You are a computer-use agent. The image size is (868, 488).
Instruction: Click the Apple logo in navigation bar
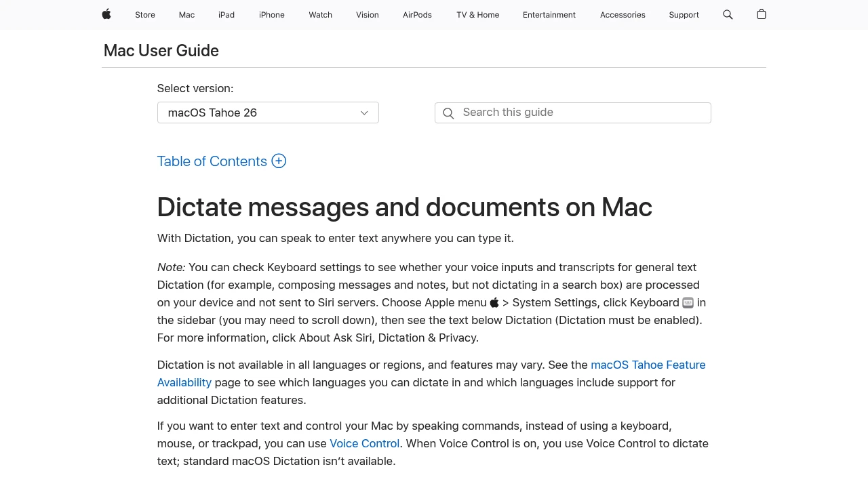(106, 14)
